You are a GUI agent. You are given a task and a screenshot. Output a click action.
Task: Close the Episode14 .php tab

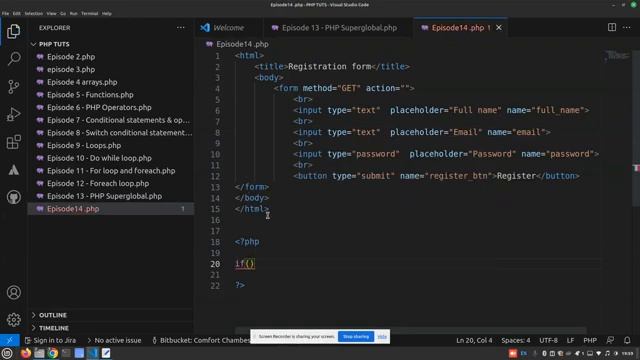tap(499, 28)
